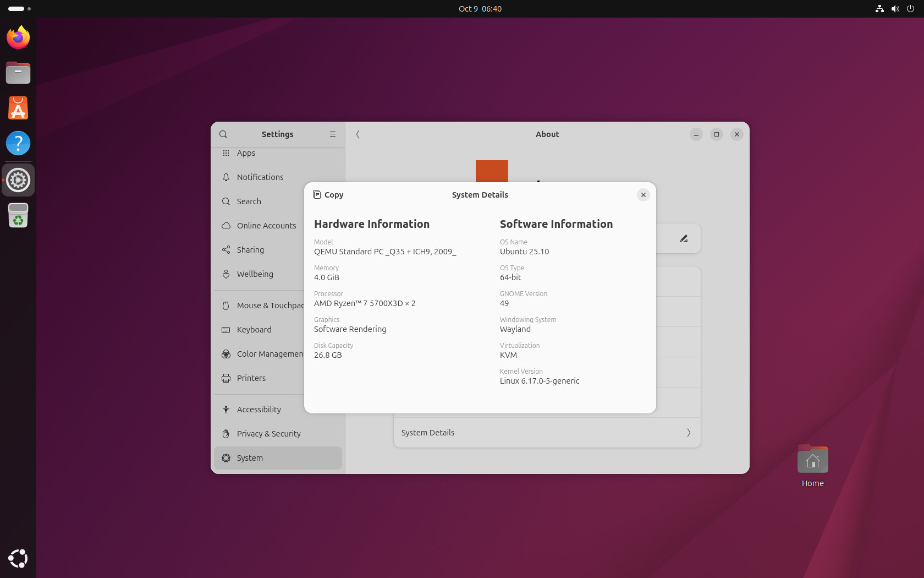Viewport: 924px width, 578px height.
Task: Open Privacy & Security settings
Action: point(268,434)
